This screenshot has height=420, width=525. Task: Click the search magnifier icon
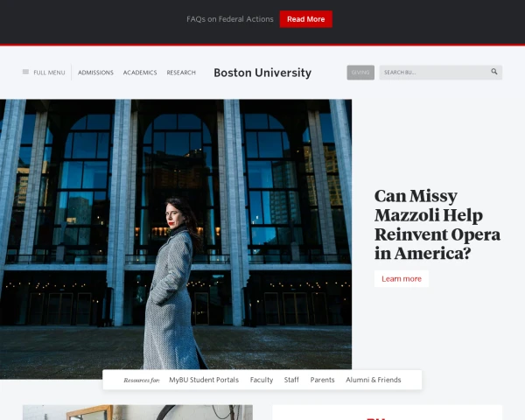(493, 72)
